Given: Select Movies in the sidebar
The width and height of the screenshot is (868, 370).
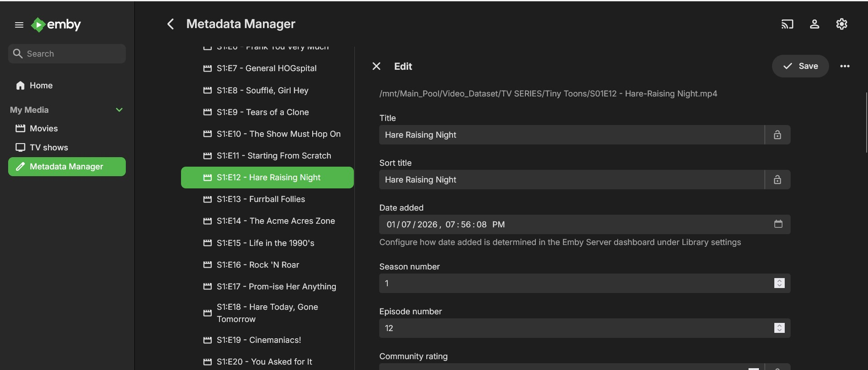Looking at the screenshot, I should (x=43, y=129).
